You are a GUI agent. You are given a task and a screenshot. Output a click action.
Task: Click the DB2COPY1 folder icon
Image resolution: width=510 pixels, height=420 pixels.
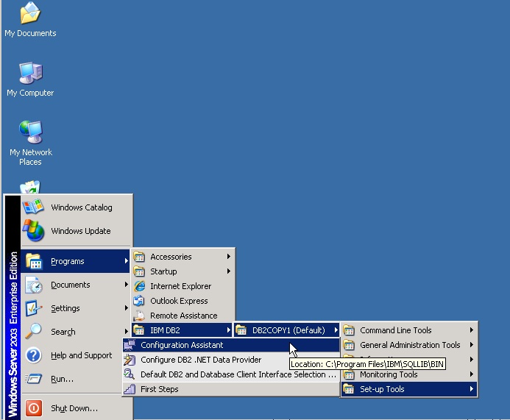[x=241, y=330]
